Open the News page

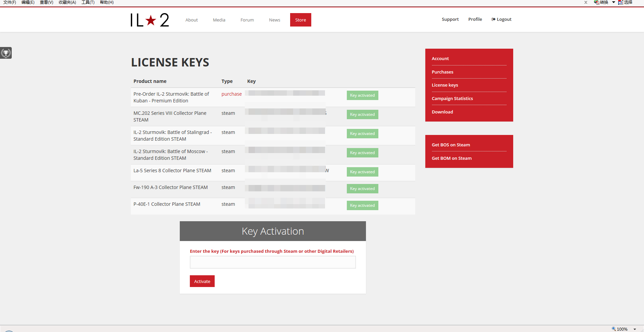tap(274, 20)
